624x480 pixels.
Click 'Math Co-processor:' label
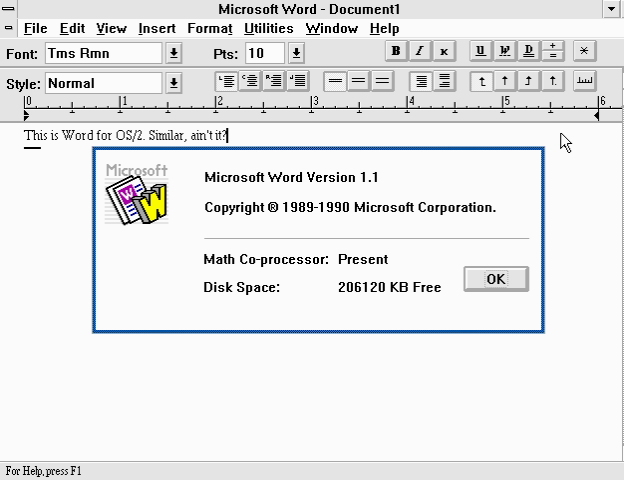point(266,260)
